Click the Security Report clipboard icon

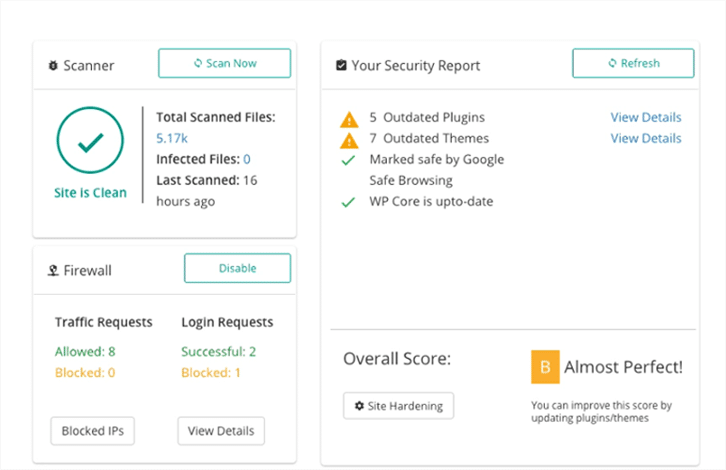pos(341,65)
